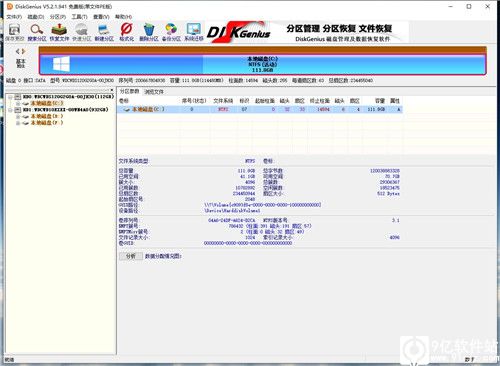The width and height of the screenshot is (500, 366).
Task: Open the 分区(P) menu
Action: coord(58,17)
